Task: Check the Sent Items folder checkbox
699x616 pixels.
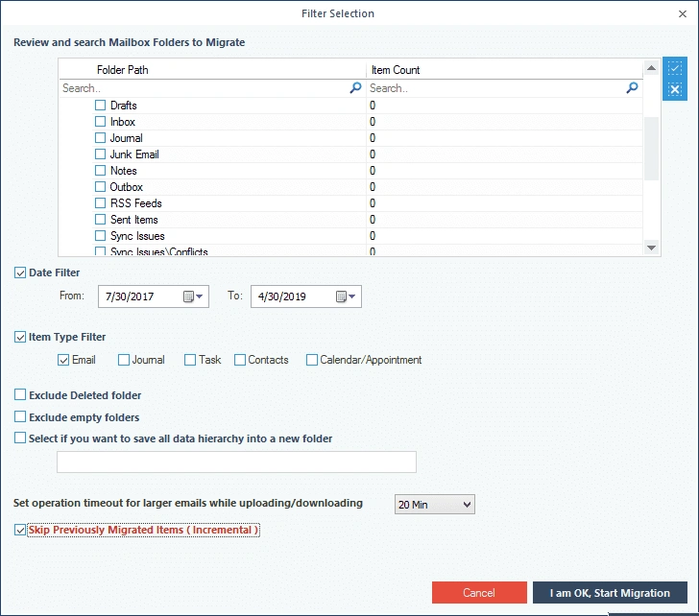Action: click(100, 220)
